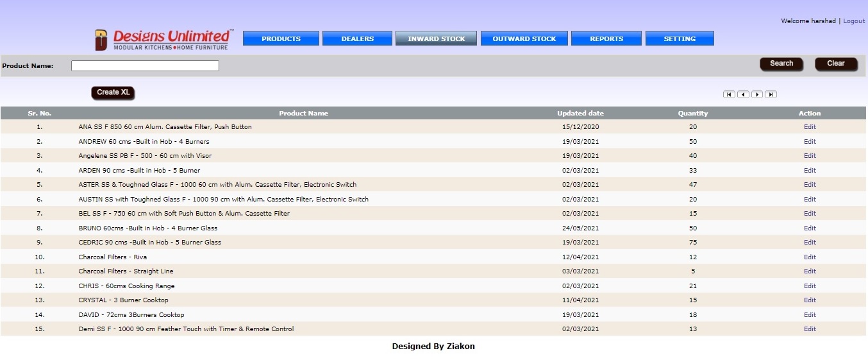This screenshot has height=360, width=868.
Task: Select product name 'Charcoal Filters - Riva'
Action: [x=113, y=257]
